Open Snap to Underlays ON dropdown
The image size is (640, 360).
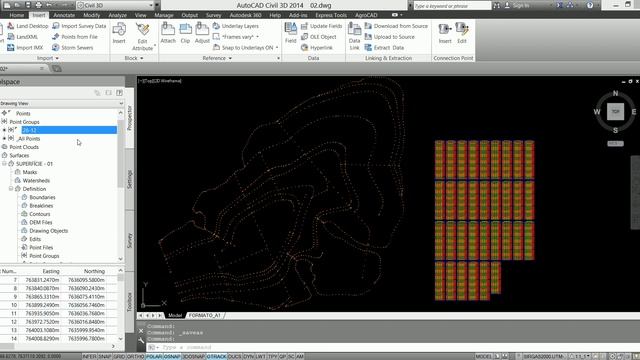277,48
